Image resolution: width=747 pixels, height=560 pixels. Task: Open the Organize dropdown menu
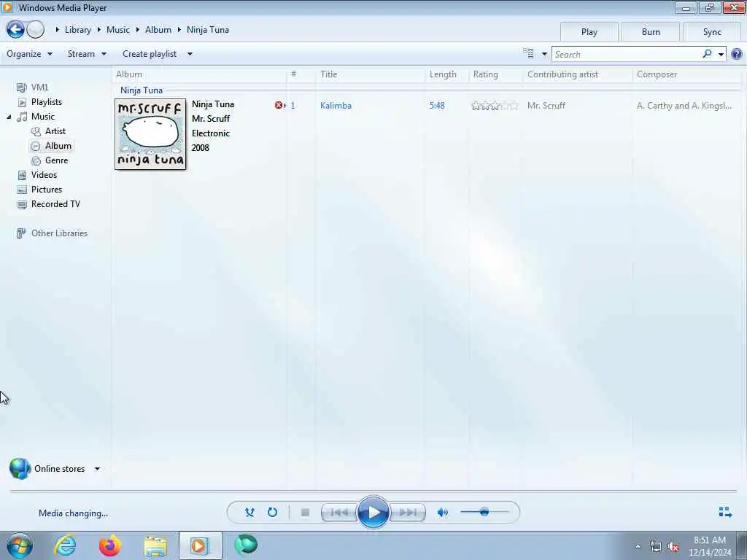tap(29, 54)
